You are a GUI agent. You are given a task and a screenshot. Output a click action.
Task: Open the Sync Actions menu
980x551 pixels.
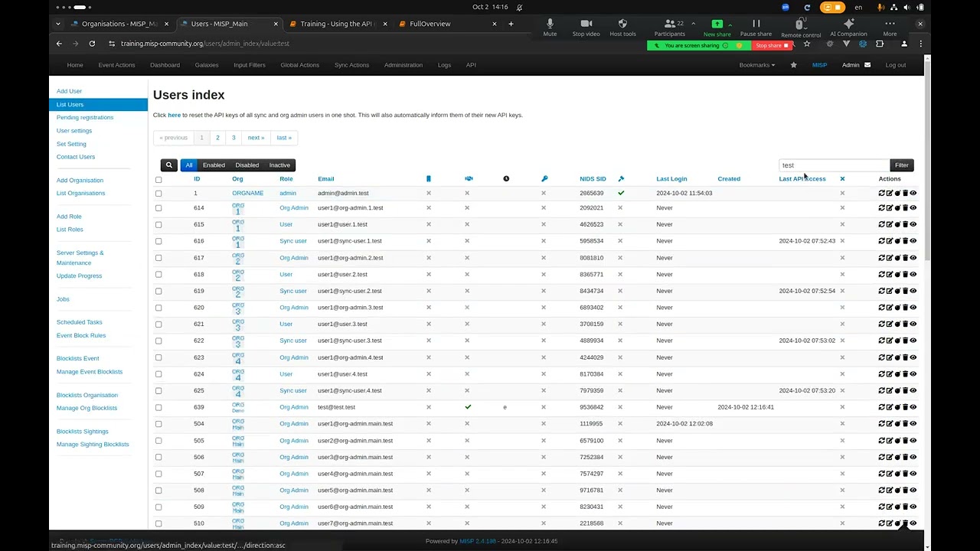(x=351, y=65)
